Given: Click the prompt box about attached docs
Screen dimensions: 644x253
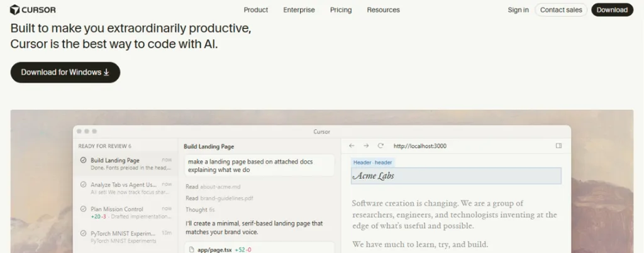Looking at the screenshot, I should tap(258, 166).
